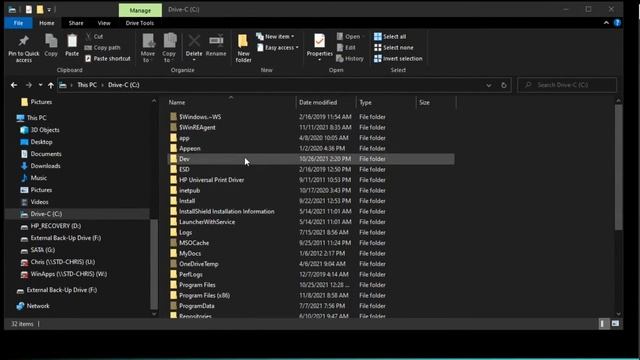Image resolution: width=640 pixels, height=360 pixels.
Task: Click the Paste ribbon icon
Action: coord(72,45)
